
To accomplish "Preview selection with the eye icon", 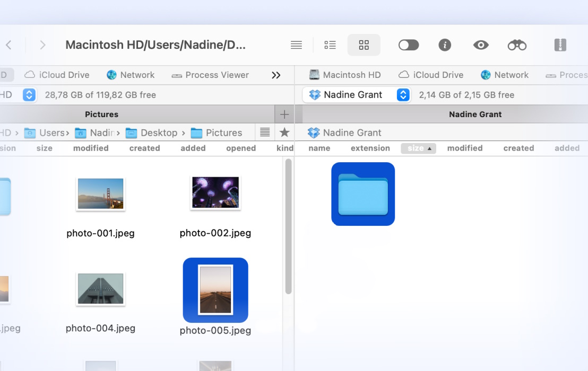I will click(x=481, y=45).
